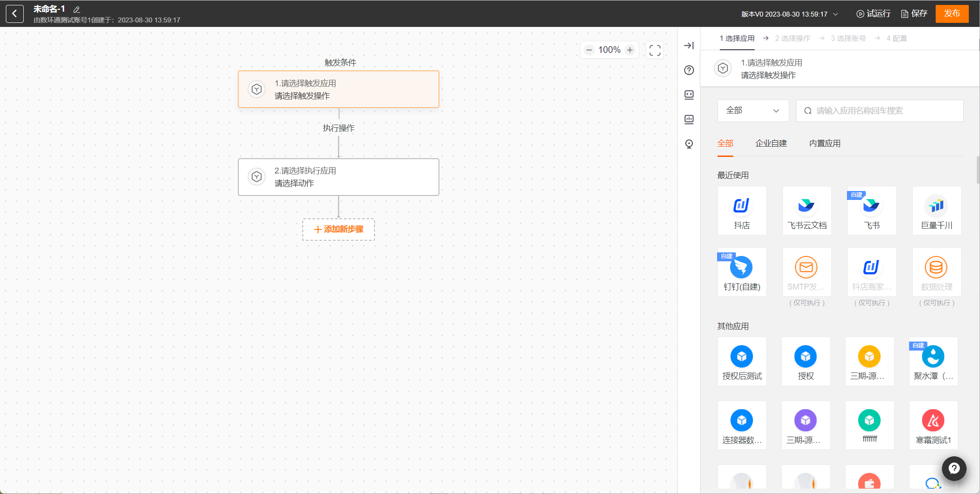
Task: Click the fullscreen canvas icon
Action: pyautogui.click(x=655, y=50)
